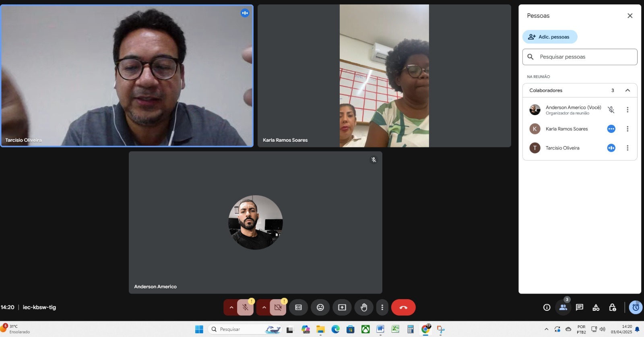Click the share screen icon

(342, 308)
